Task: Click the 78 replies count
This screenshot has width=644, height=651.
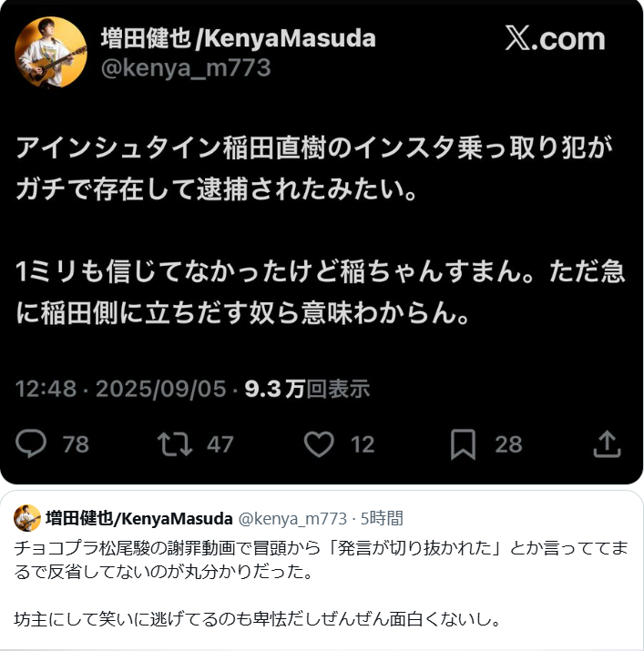Action: pyautogui.click(x=76, y=444)
